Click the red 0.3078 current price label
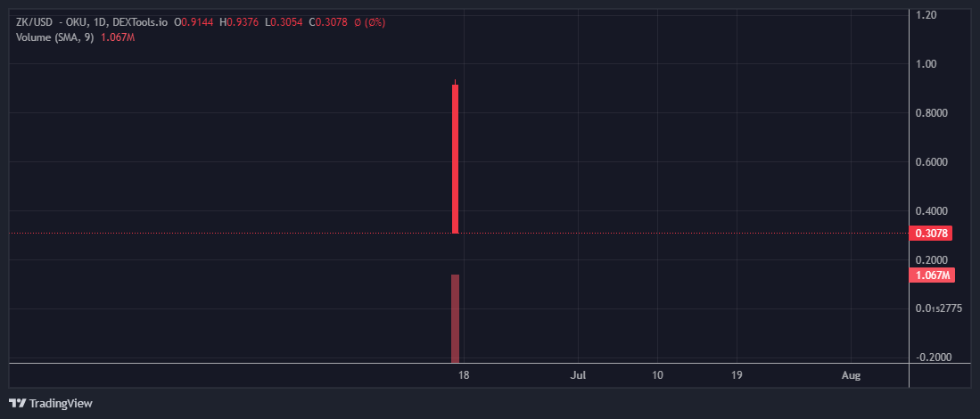 click(931, 234)
